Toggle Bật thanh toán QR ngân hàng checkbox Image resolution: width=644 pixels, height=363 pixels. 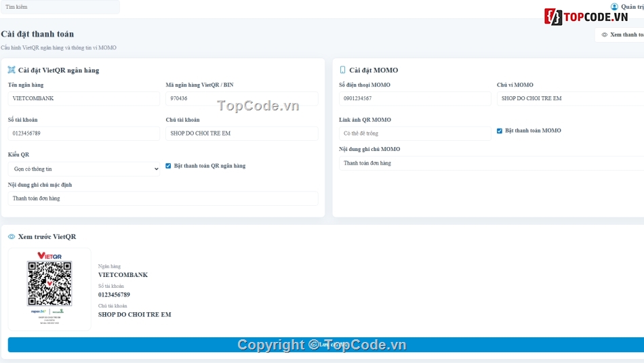click(x=168, y=166)
